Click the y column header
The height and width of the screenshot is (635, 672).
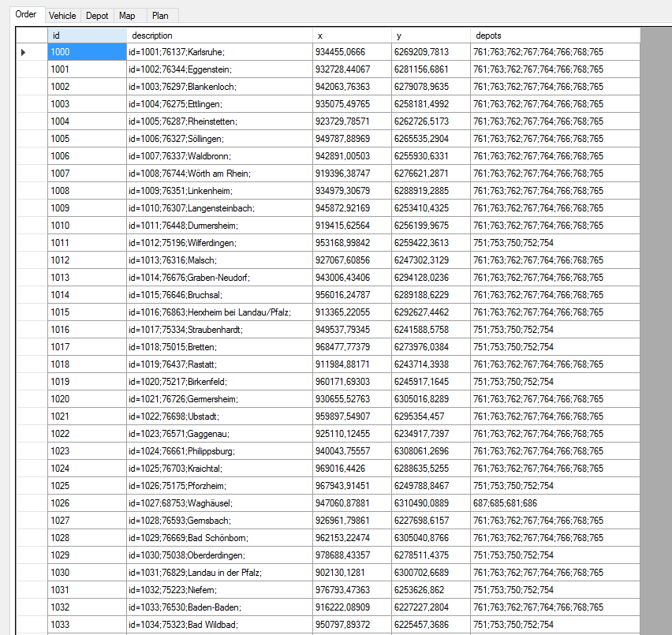[430, 35]
